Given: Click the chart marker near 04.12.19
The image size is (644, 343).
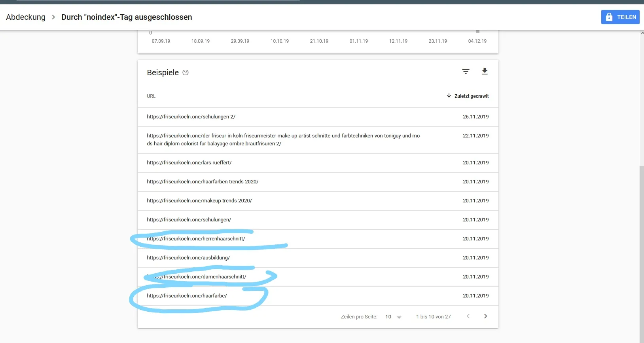Looking at the screenshot, I should [x=477, y=31].
